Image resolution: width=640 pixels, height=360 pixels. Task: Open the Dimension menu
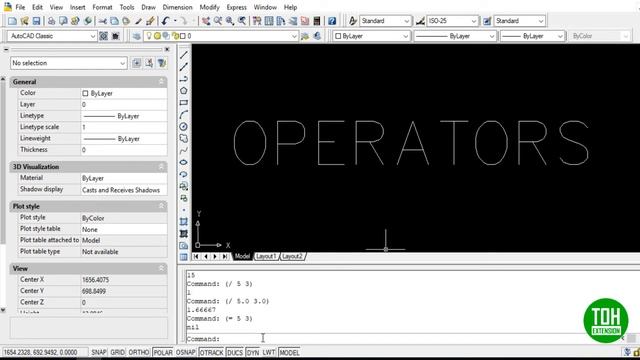point(177,7)
